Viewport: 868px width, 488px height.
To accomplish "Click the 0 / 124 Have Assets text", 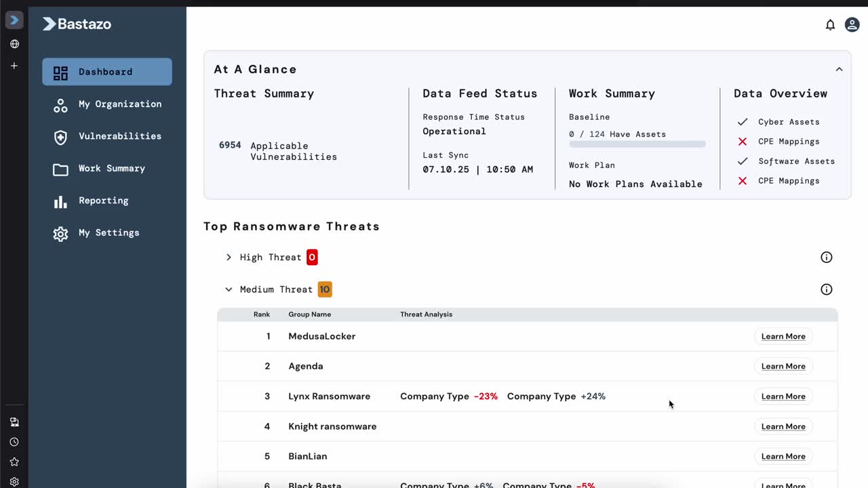I will 617,134.
